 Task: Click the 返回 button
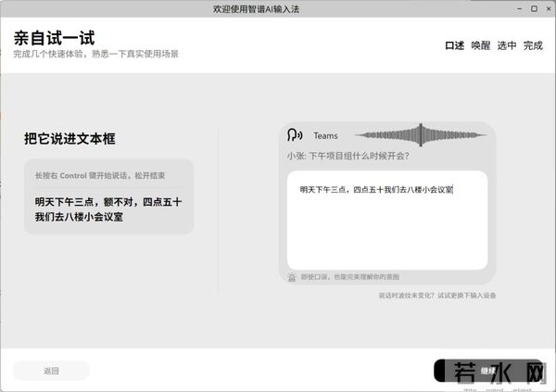(x=51, y=371)
